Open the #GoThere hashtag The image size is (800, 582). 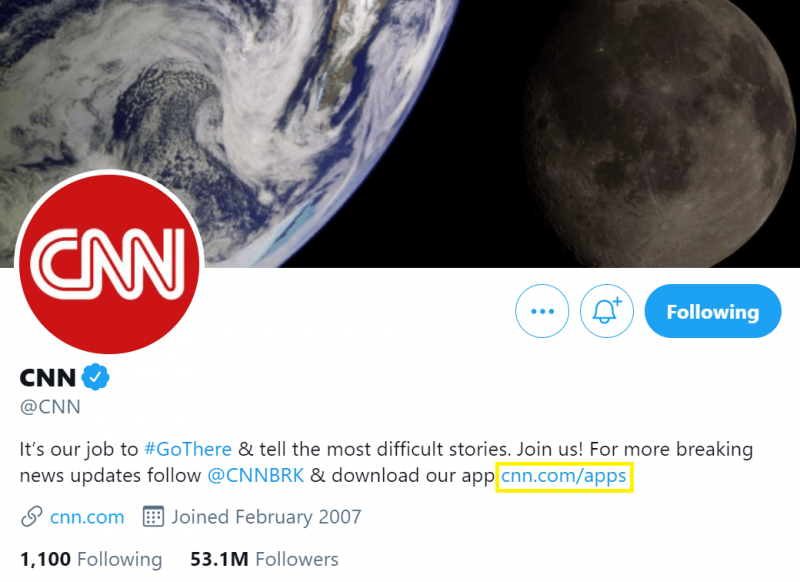(187, 449)
